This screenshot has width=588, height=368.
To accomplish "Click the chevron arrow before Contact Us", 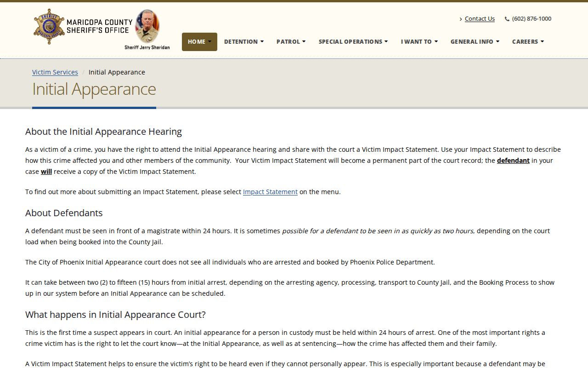I will tap(461, 19).
